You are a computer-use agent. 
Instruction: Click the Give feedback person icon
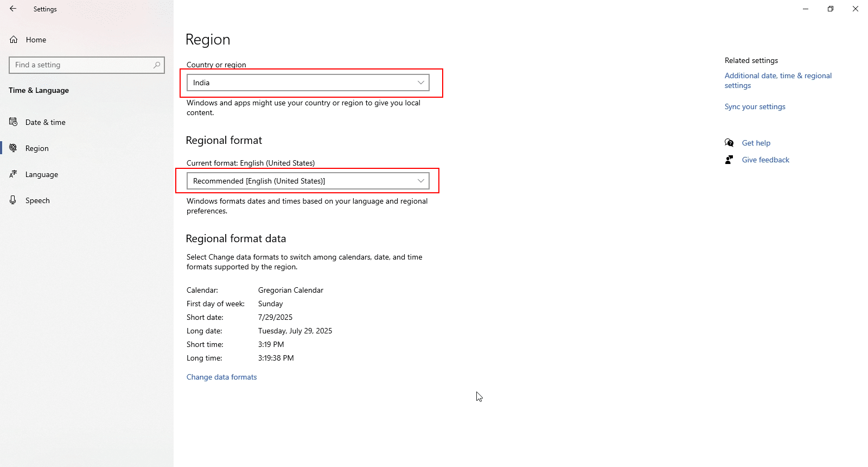(729, 160)
